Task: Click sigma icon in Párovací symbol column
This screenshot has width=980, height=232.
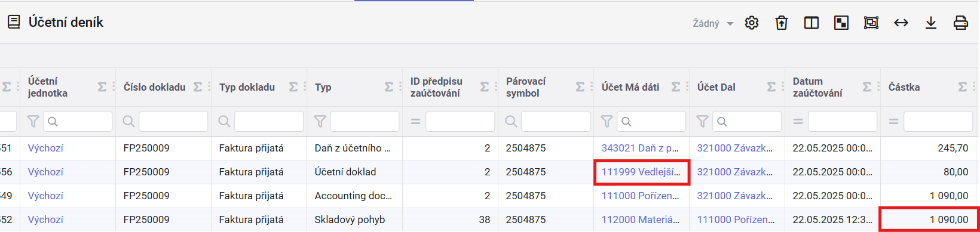Action: point(580,87)
